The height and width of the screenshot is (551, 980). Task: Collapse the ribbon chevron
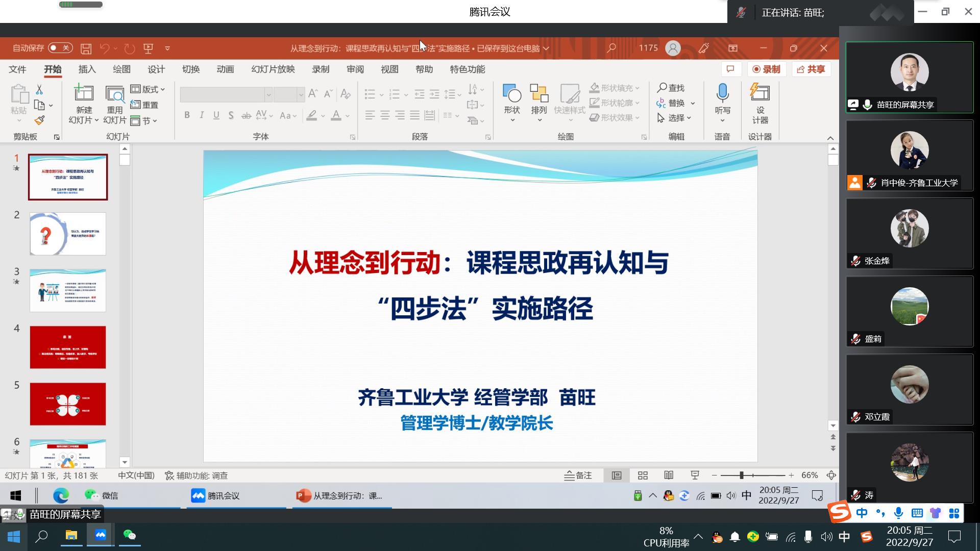830,138
